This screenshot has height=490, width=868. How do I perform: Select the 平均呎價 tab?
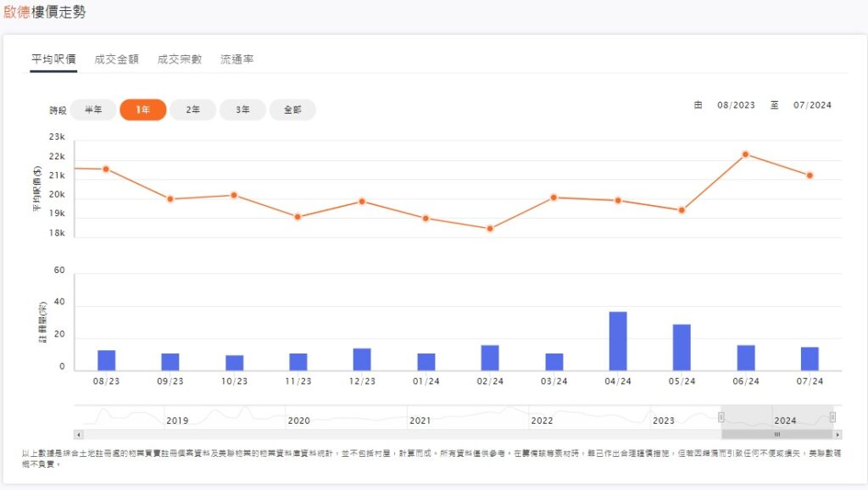coord(53,59)
